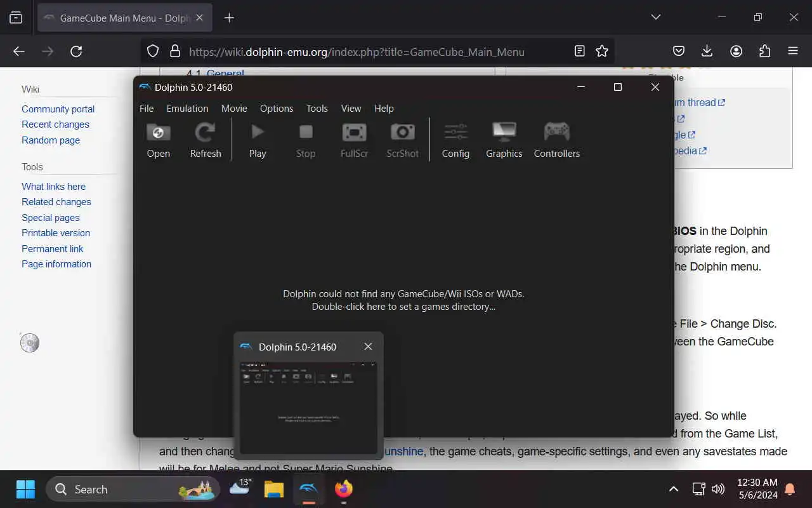
Task: Click the Stop toolbar button
Action: pos(306,140)
